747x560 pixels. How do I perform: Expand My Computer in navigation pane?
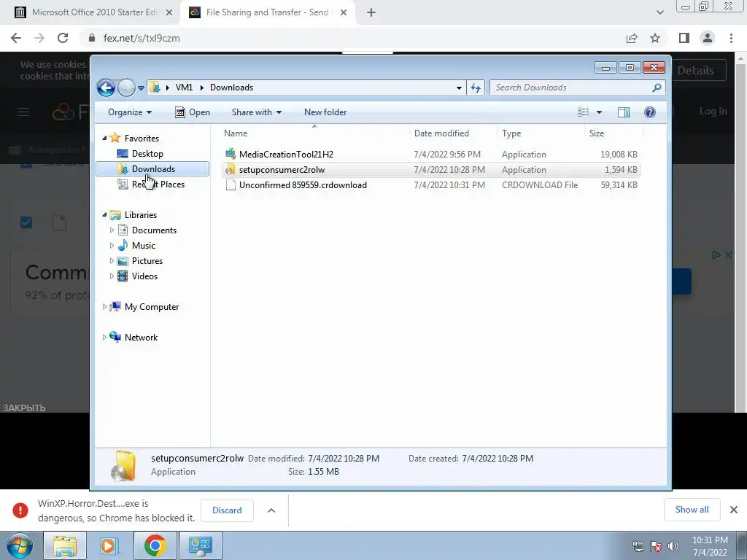104,307
